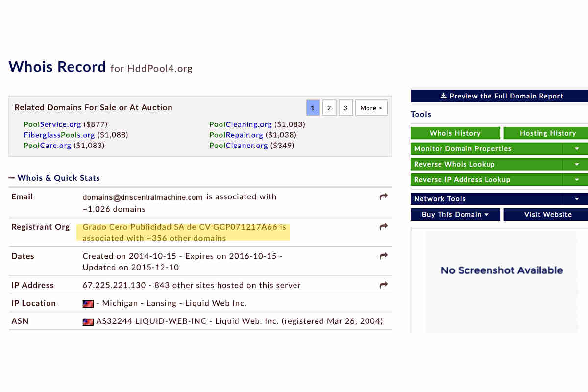Click the share arrow in Dates row
The width and height of the screenshot is (588, 392).
[384, 256]
